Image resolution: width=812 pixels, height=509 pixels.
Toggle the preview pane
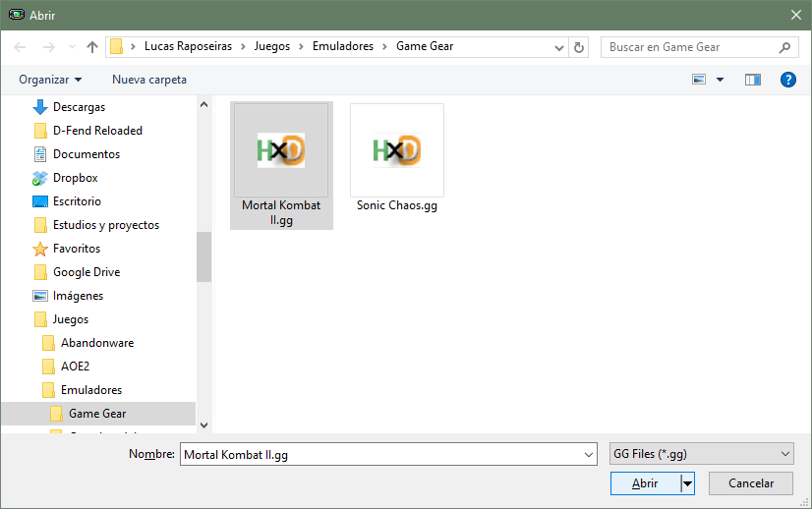click(752, 80)
